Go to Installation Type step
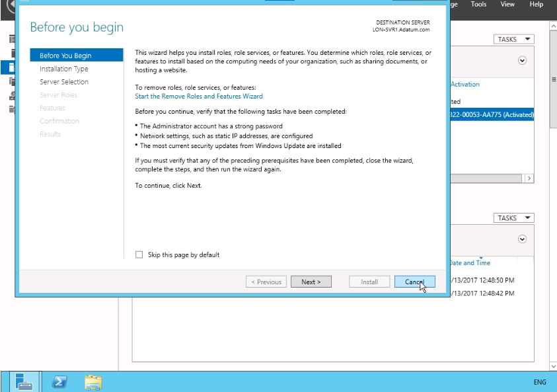 pos(63,69)
